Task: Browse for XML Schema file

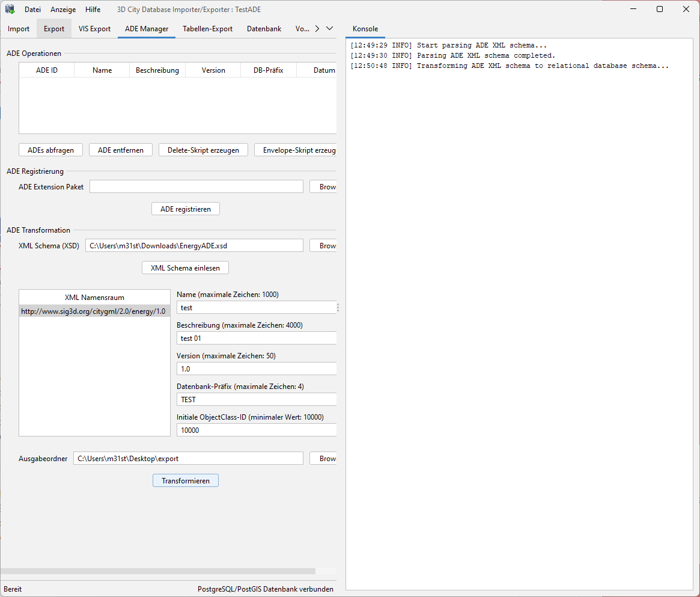Action: tap(323, 245)
